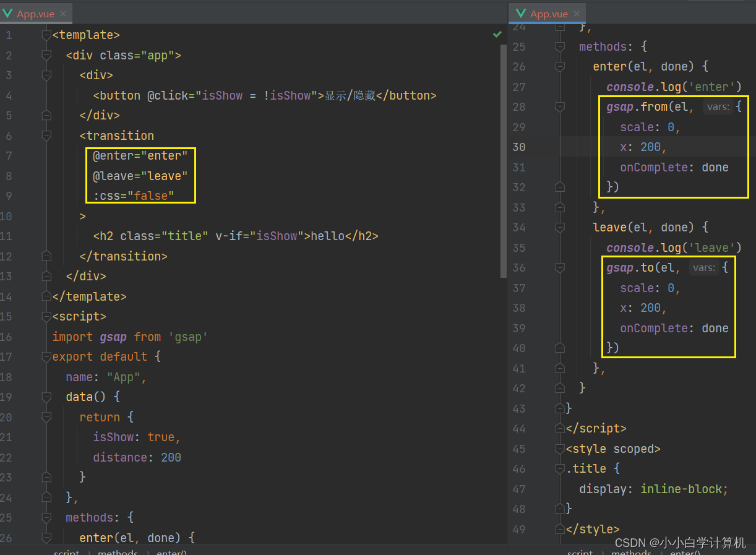Click line number 30 in right gutter
This screenshot has height=555, width=756.
point(518,147)
